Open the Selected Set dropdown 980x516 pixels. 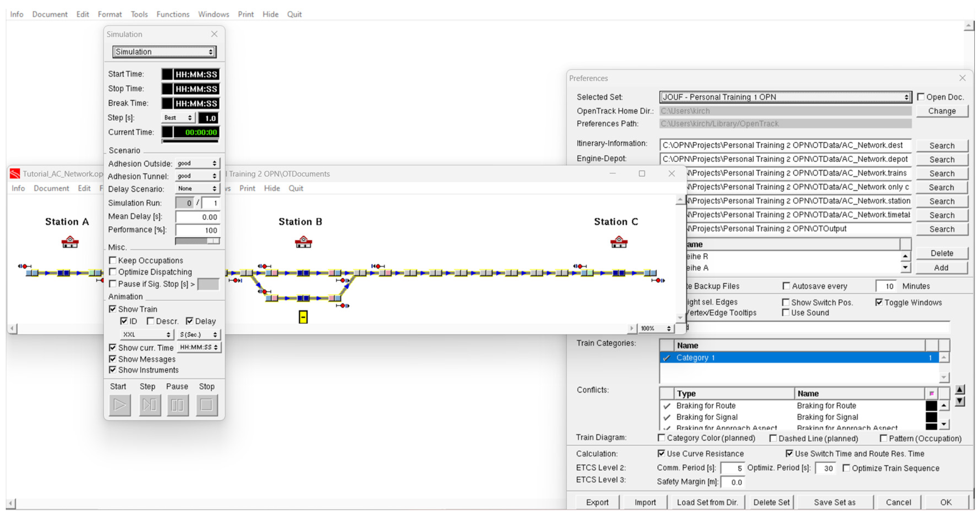point(785,97)
